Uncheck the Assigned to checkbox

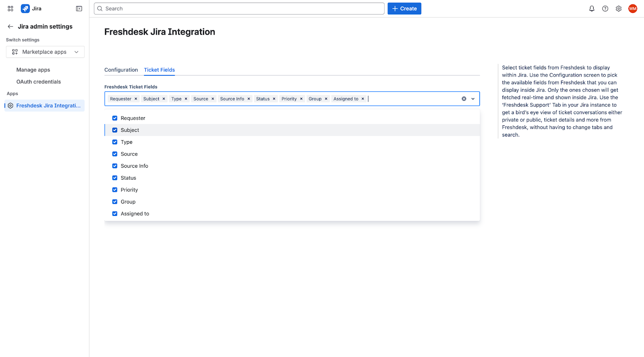point(115,214)
